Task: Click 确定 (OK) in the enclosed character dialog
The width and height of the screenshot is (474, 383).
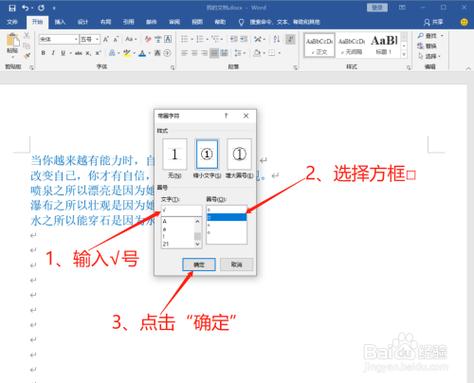Action: [199, 265]
